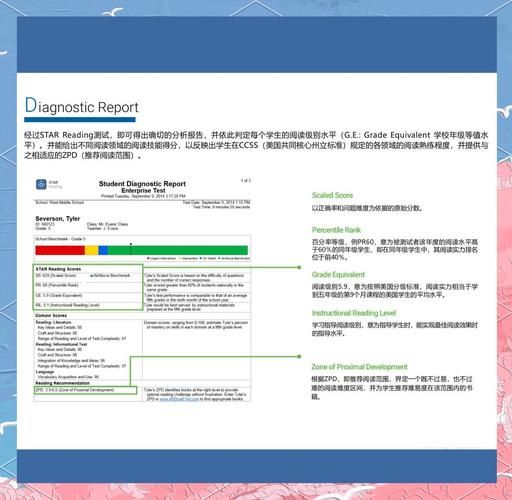This screenshot has height=500, width=512.
Task: Click the 'Enterprise Test' subtitle
Action: 143,191
